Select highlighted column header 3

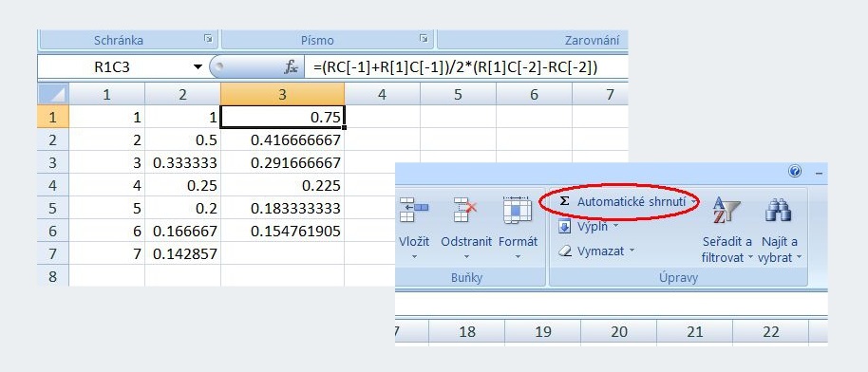[x=282, y=95]
